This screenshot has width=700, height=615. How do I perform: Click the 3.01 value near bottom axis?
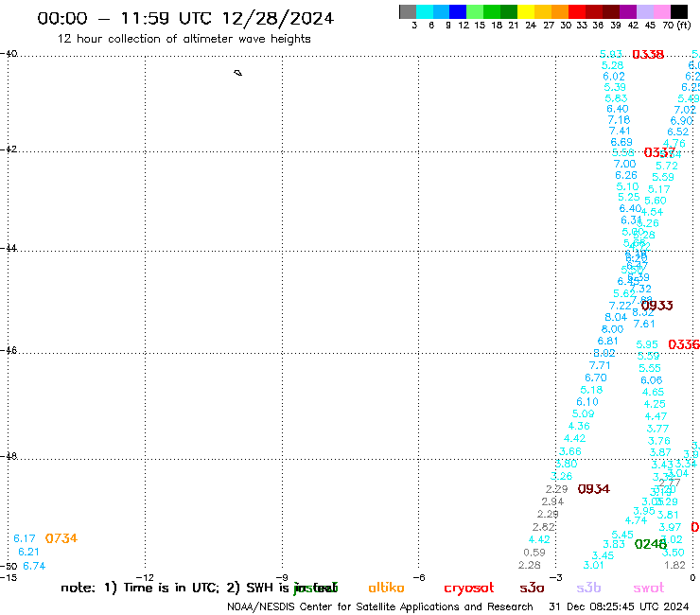point(593,566)
